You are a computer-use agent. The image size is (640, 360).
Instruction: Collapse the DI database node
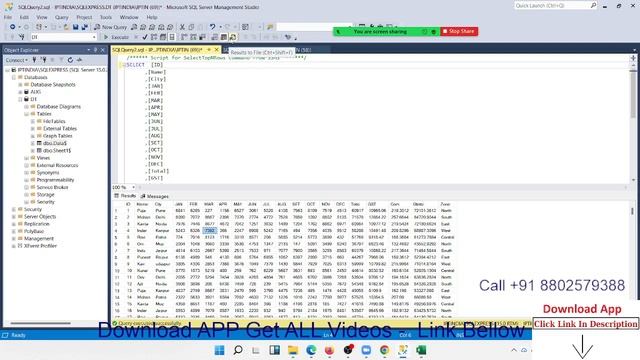20,99
